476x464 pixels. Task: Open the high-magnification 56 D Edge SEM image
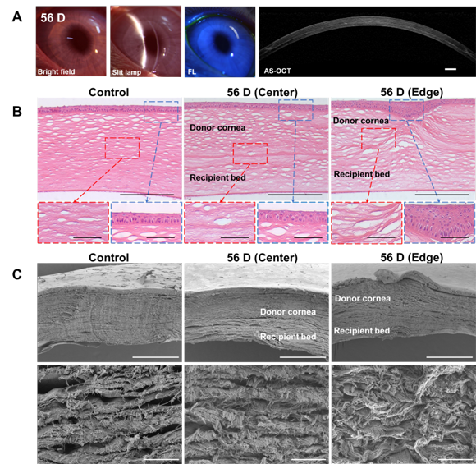point(404,414)
